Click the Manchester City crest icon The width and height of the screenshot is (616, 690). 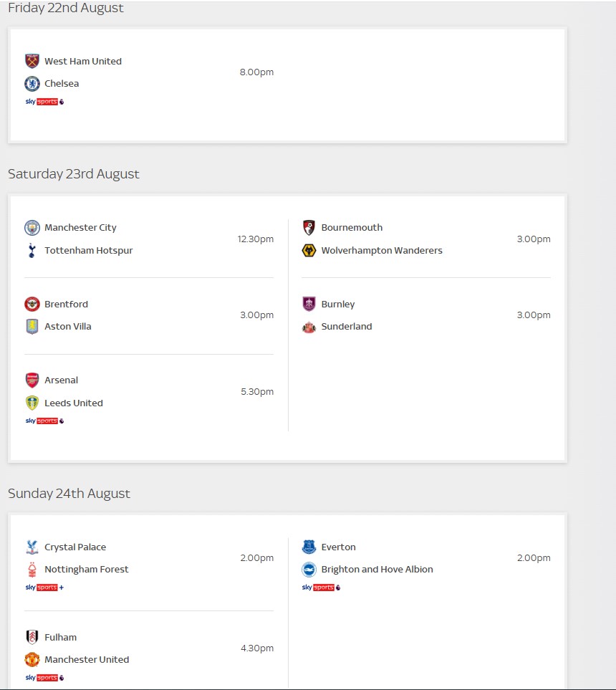(x=32, y=228)
